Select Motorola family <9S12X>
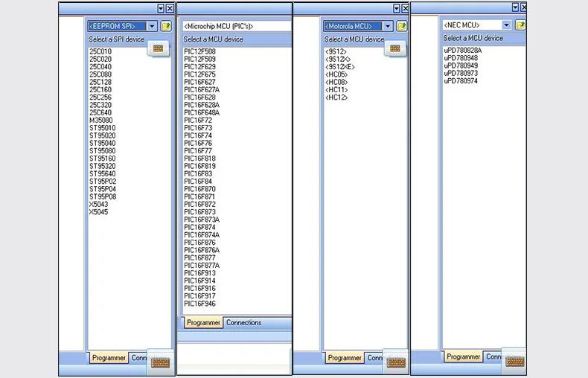This screenshot has height=378, width=588. coord(338,60)
